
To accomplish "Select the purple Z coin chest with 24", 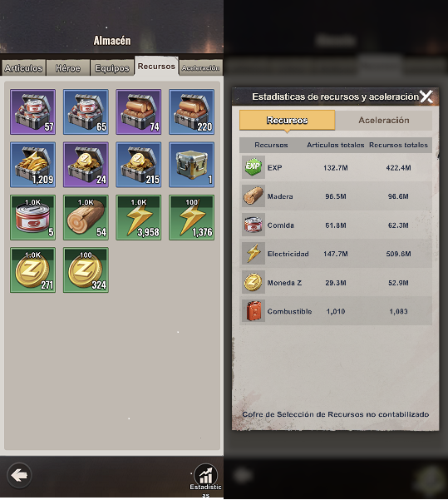I will (86, 165).
